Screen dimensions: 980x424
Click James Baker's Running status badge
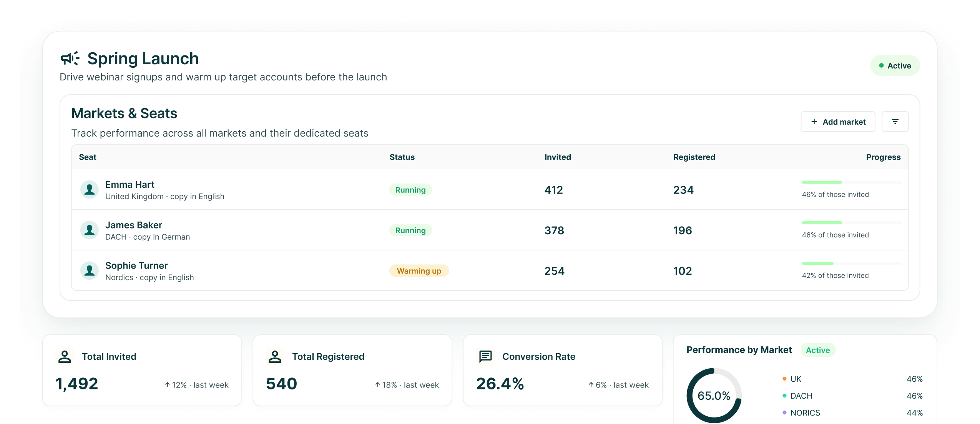[x=410, y=230]
